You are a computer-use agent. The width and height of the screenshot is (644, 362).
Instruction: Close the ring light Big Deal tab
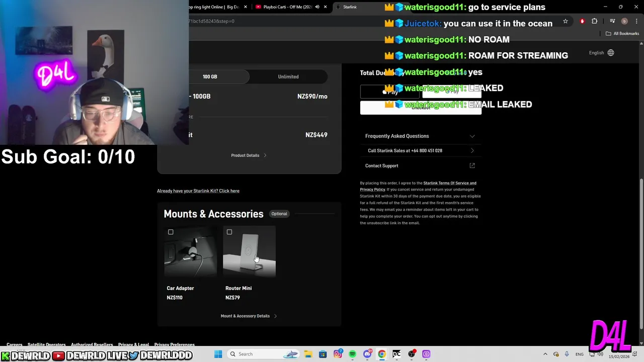tap(246, 7)
